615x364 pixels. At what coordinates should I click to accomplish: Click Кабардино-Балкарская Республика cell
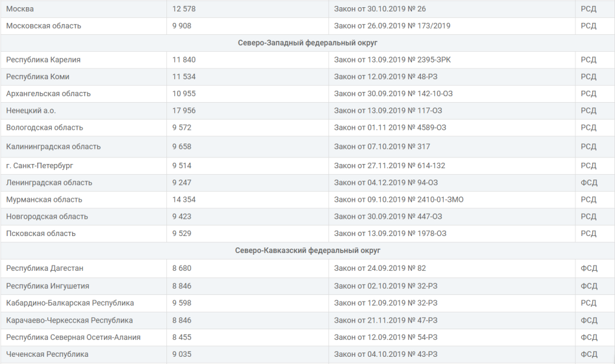(70, 303)
